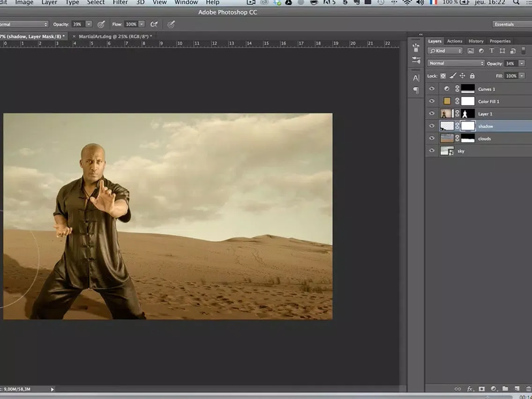
Task: Open the Select menu
Action: click(x=96, y=2)
